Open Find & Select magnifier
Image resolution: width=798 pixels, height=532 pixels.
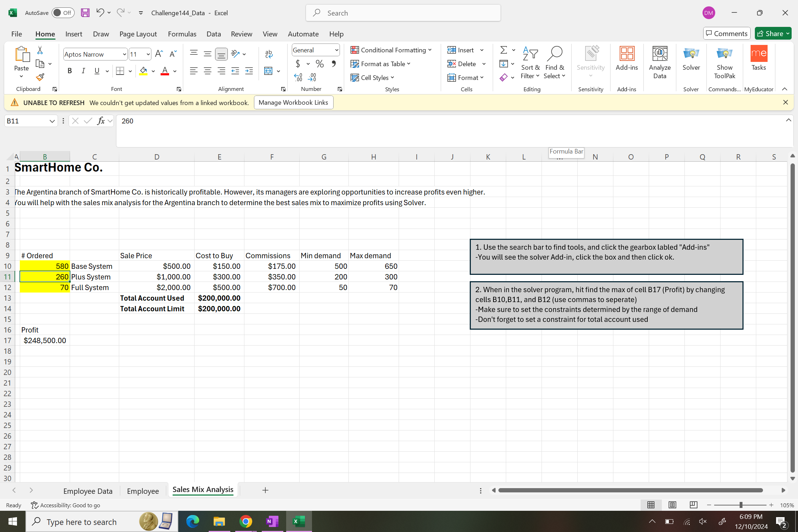(x=554, y=63)
